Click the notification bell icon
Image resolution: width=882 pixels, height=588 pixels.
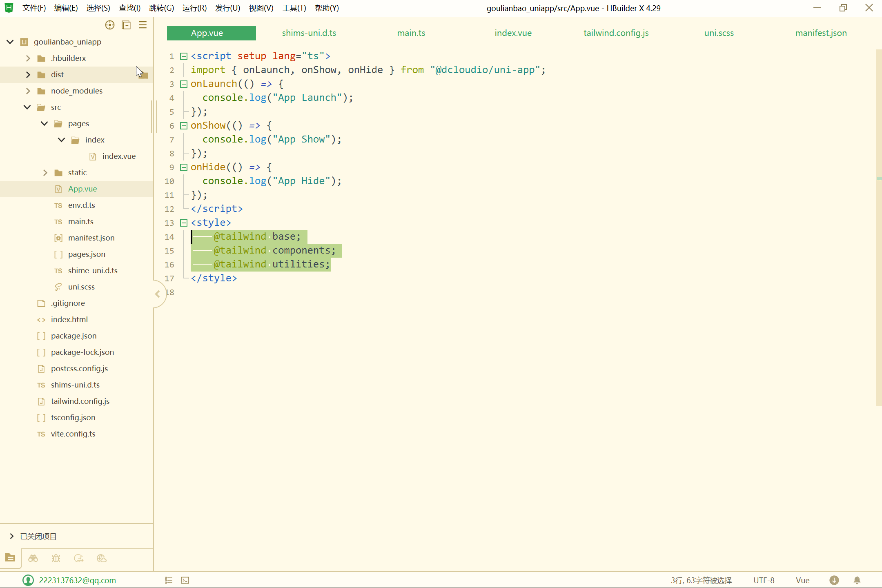[x=857, y=580]
